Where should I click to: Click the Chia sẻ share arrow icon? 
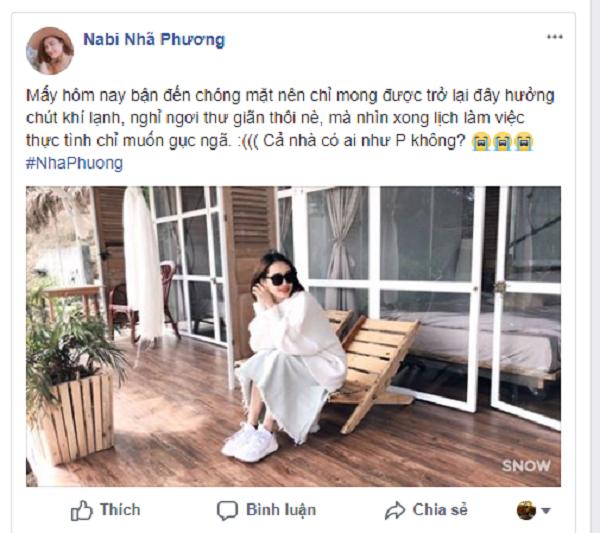(x=395, y=510)
